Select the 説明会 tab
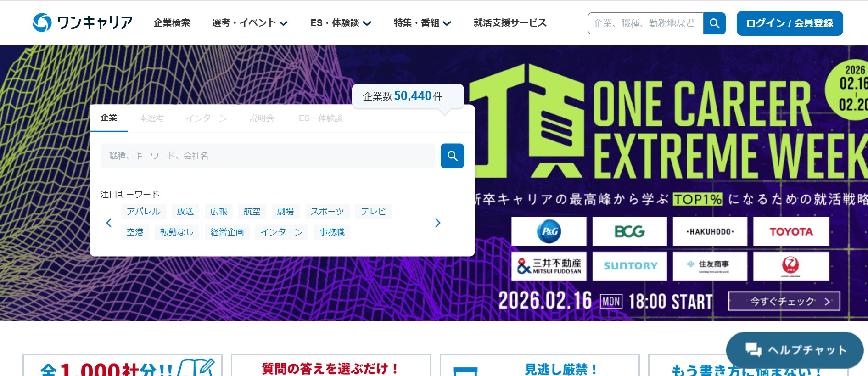 click(262, 118)
